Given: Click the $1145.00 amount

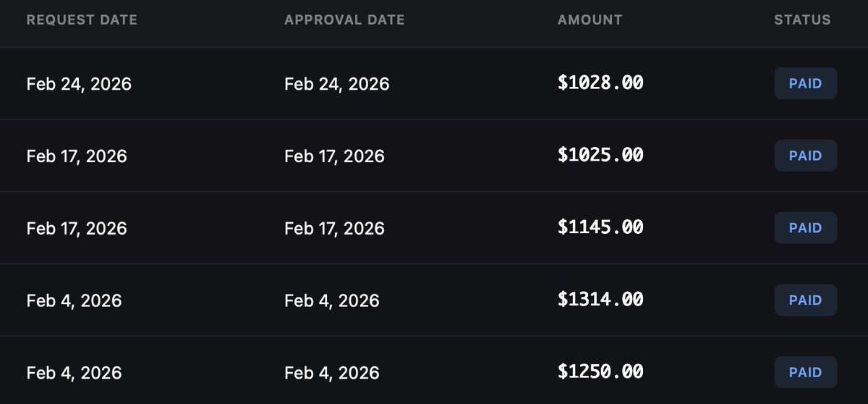Looking at the screenshot, I should point(600,227).
